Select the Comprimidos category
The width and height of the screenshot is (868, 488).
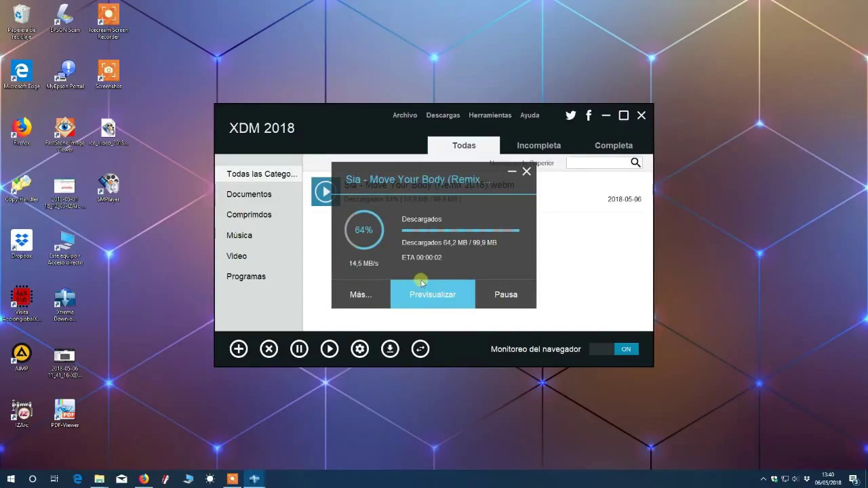point(249,215)
